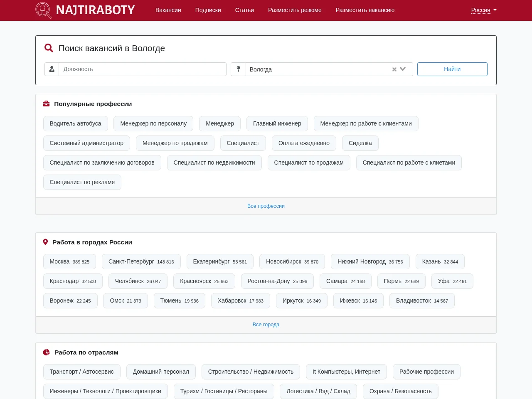Open the Все профессии link
The image size is (532, 399).
click(266, 206)
